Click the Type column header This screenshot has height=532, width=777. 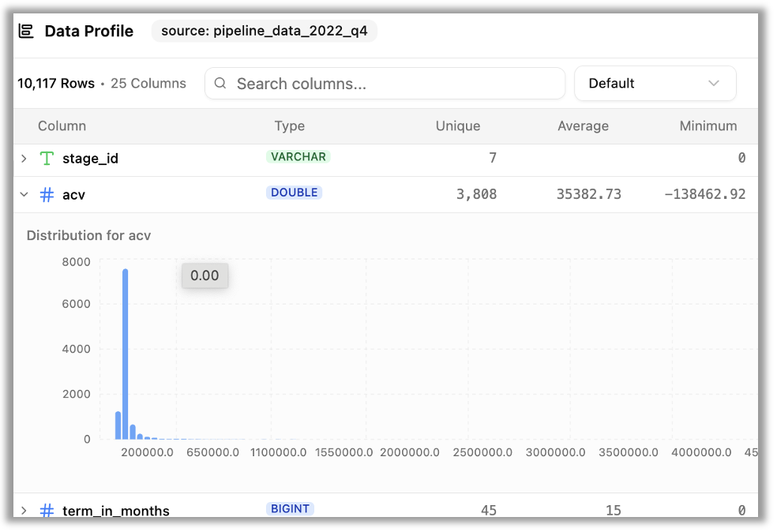tap(289, 126)
